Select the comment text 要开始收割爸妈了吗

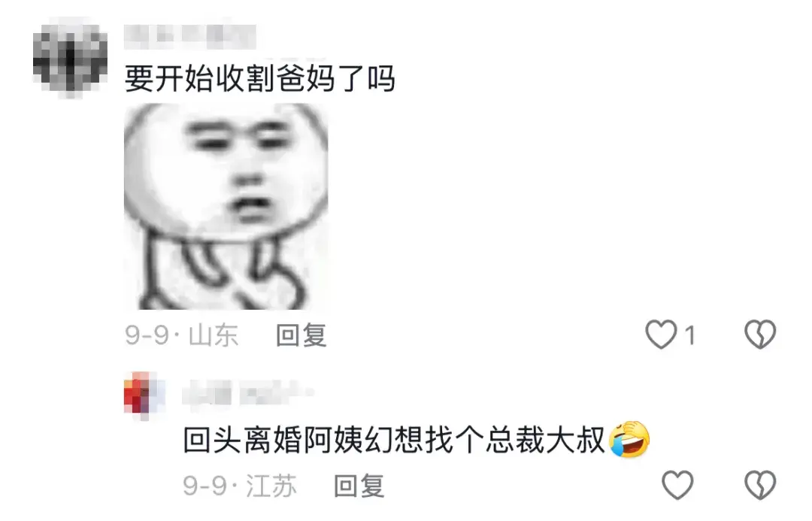click(x=260, y=79)
